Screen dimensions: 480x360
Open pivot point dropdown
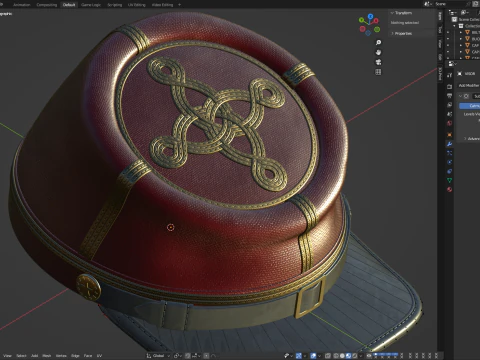[x=178, y=356]
